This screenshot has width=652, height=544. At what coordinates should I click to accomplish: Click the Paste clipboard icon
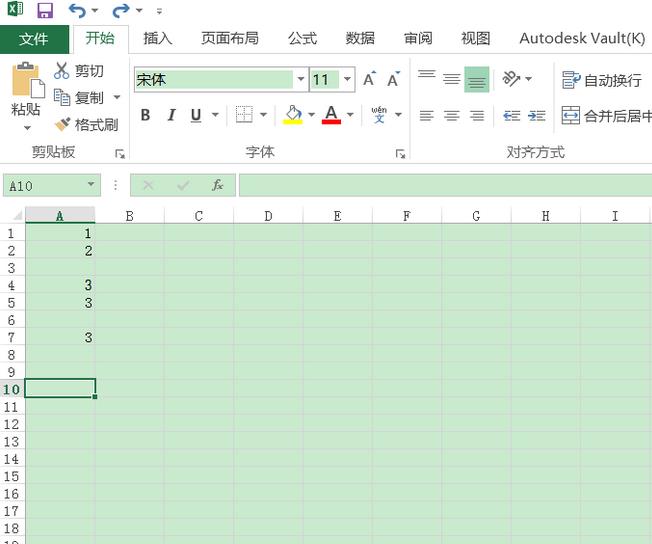[27, 80]
